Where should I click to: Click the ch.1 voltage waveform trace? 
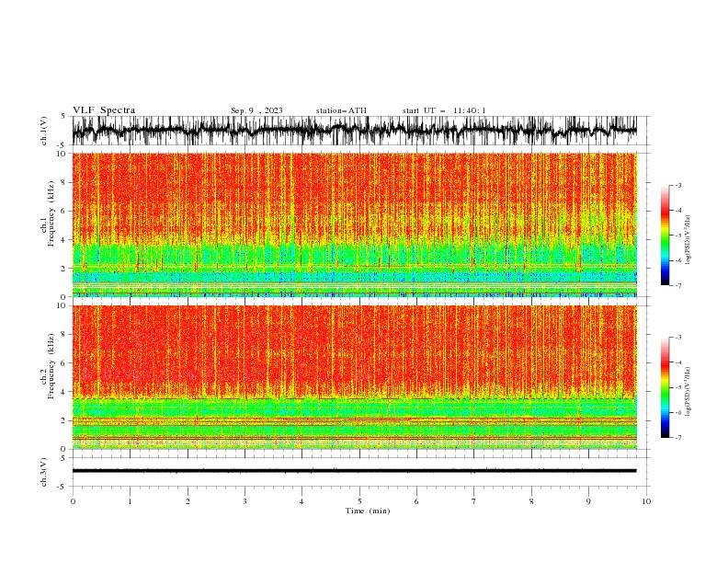(354, 131)
